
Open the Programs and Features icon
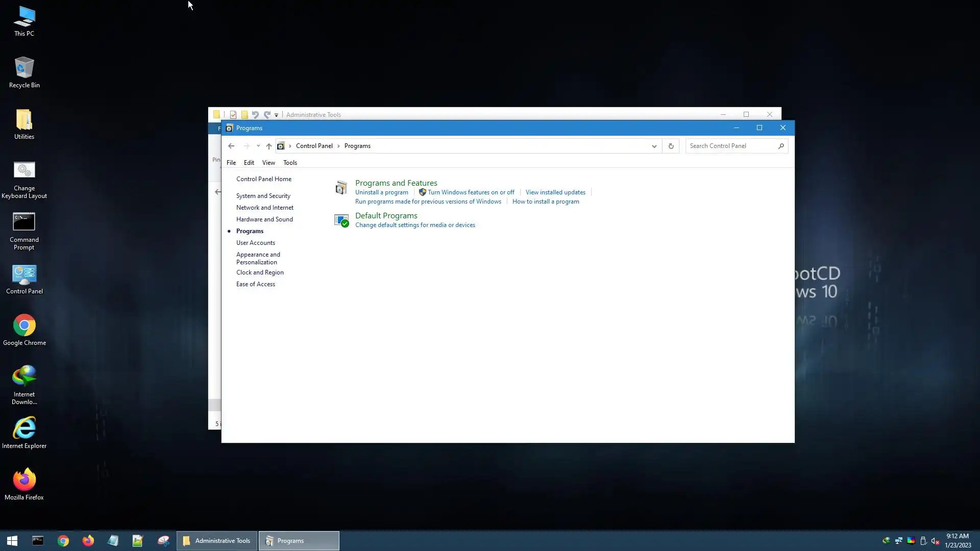click(x=341, y=188)
